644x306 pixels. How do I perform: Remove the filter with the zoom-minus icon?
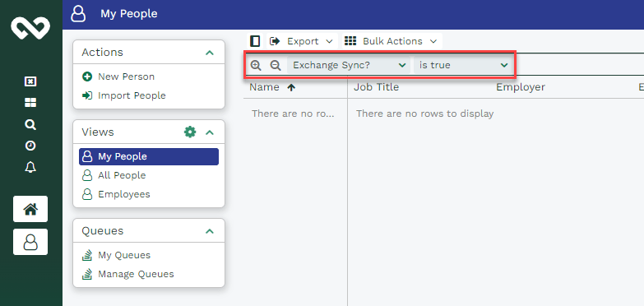pos(276,65)
